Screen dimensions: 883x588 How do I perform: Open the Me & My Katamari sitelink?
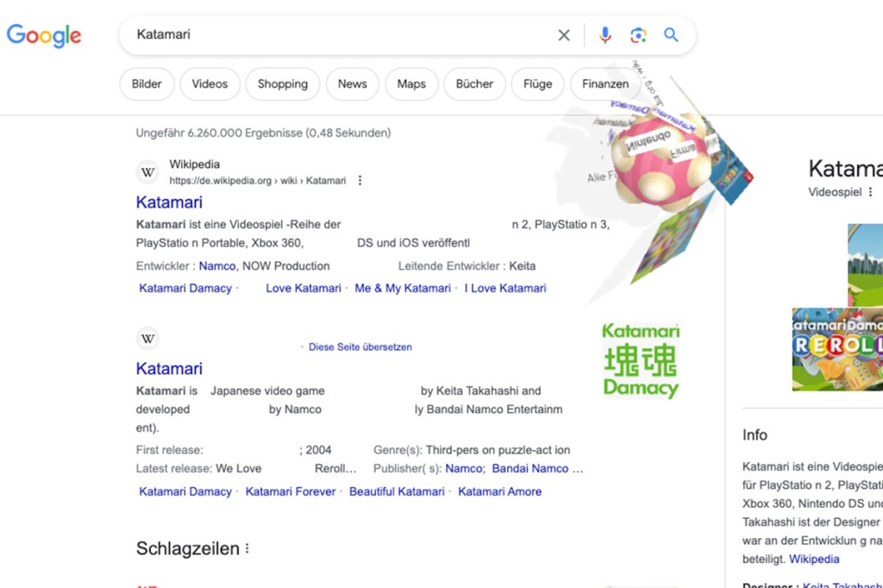(403, 288)
